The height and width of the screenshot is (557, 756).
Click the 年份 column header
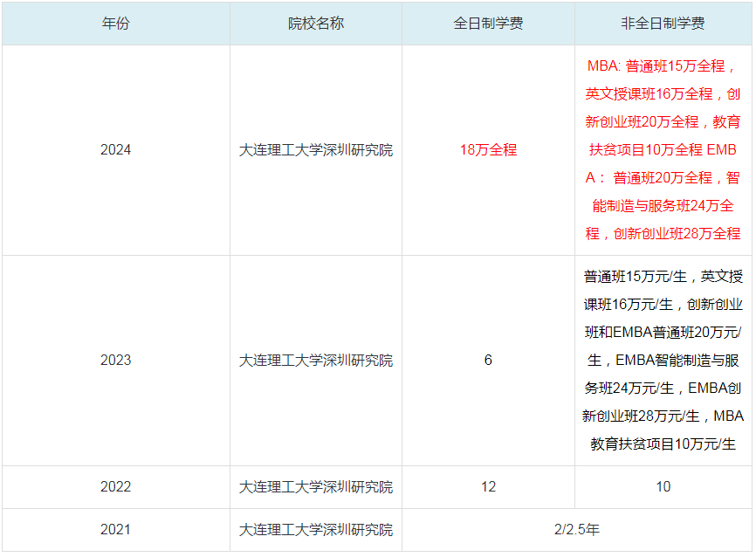[118, 24]
